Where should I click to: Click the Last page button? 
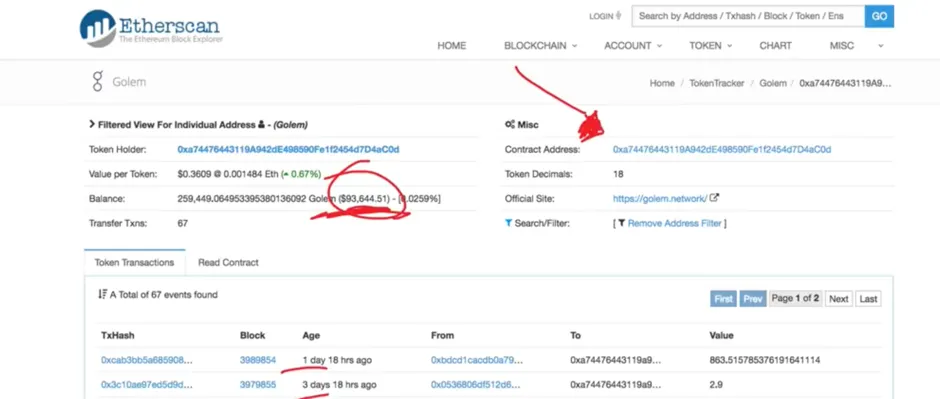coord(868,298)
